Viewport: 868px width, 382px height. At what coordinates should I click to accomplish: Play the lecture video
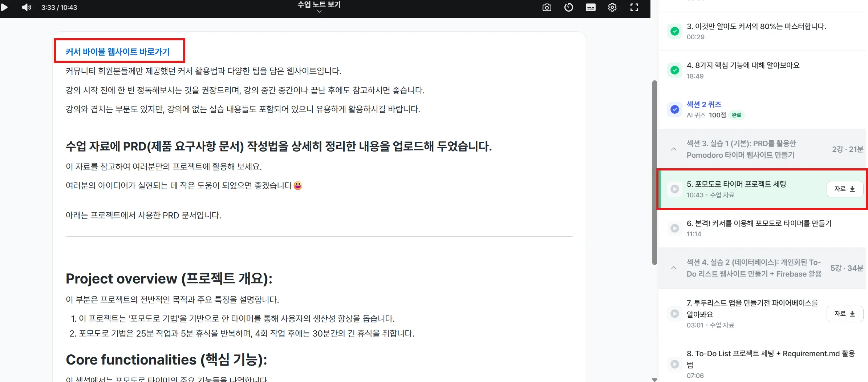4,7
